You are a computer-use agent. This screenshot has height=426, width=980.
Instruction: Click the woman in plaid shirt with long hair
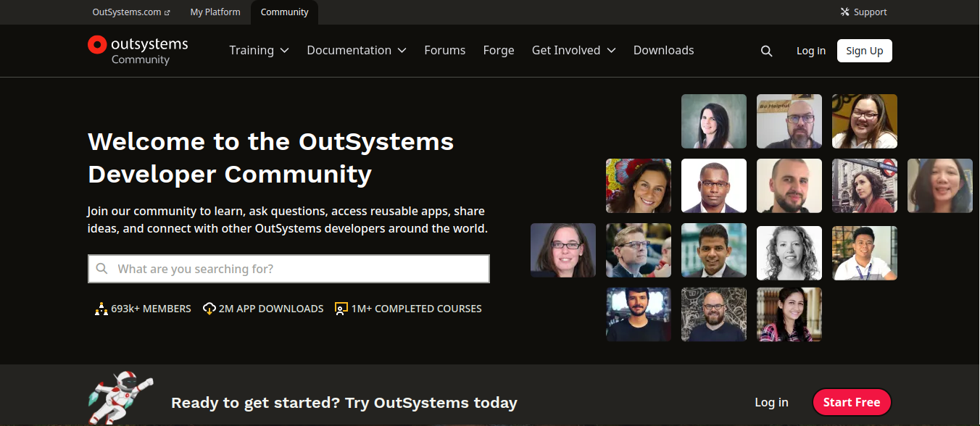click(x=789, y=314)
